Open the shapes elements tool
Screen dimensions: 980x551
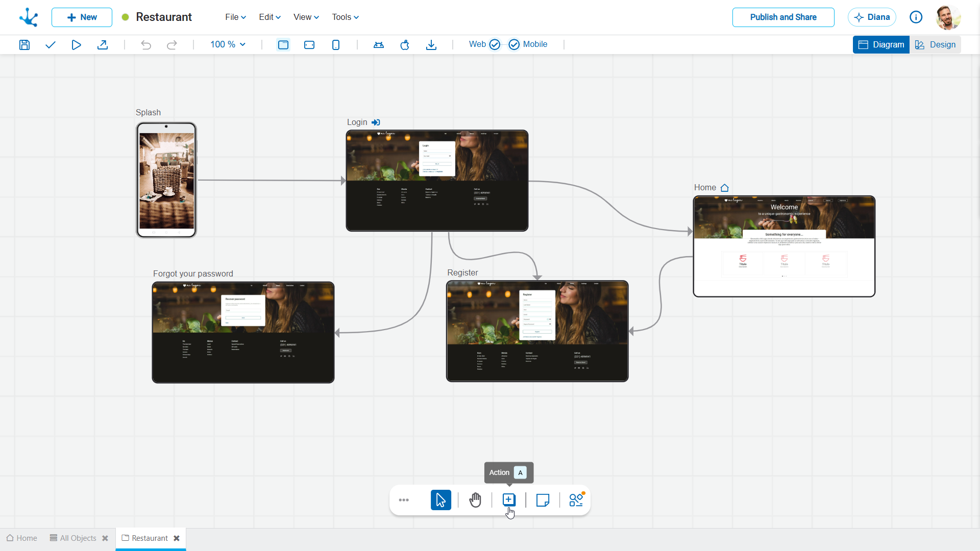coord(576,500)
